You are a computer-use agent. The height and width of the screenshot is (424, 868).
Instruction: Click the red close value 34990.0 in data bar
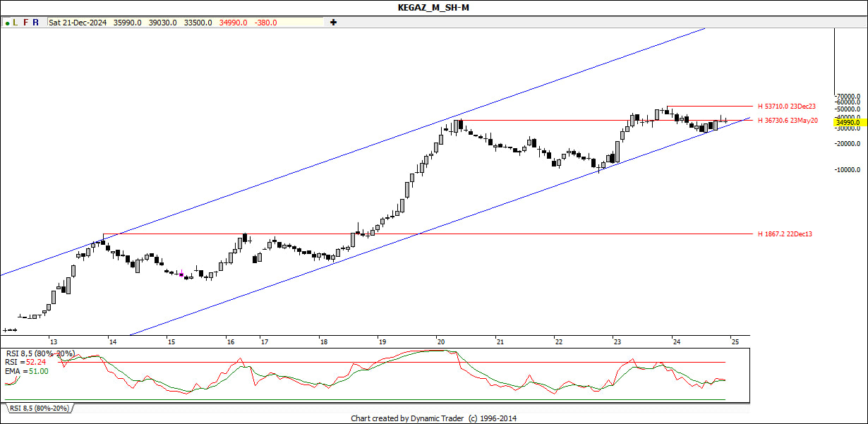pos(234,23)
